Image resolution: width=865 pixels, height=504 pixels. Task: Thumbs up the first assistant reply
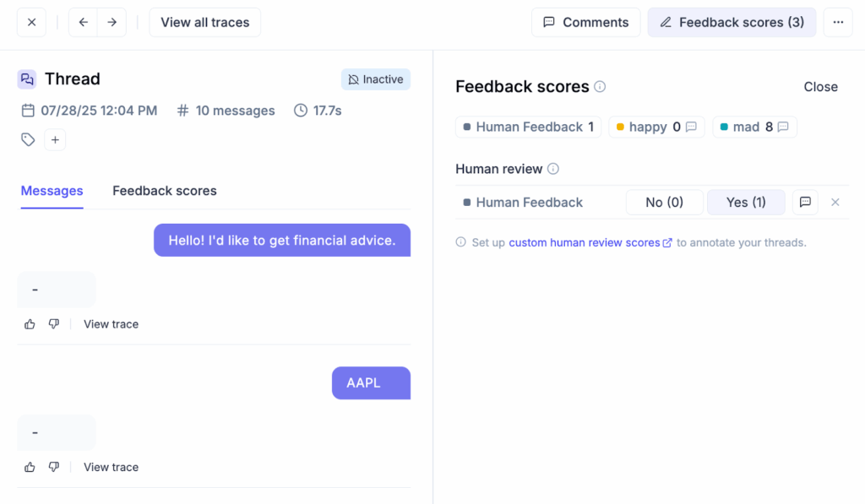pyautogui.click(x=30, y=324)
